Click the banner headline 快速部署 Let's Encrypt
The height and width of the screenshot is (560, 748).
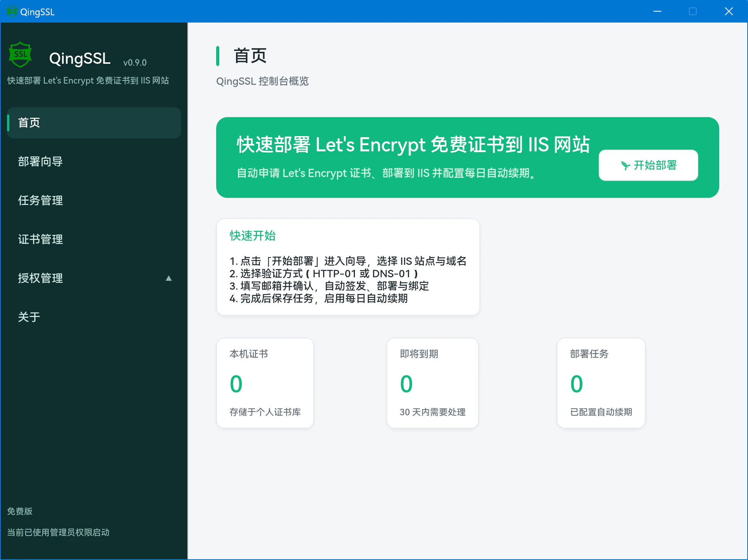tap(414, 145)
